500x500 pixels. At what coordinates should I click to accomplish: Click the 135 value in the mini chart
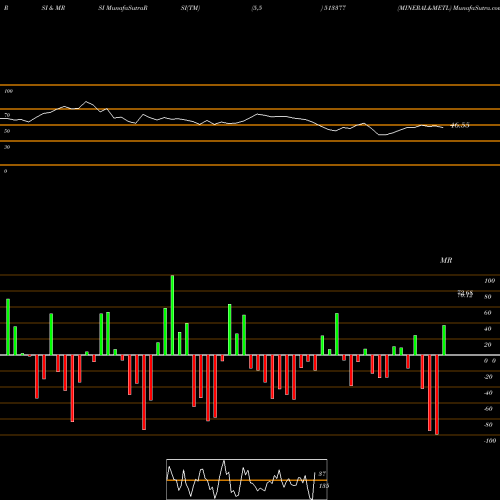pos(323,486)
